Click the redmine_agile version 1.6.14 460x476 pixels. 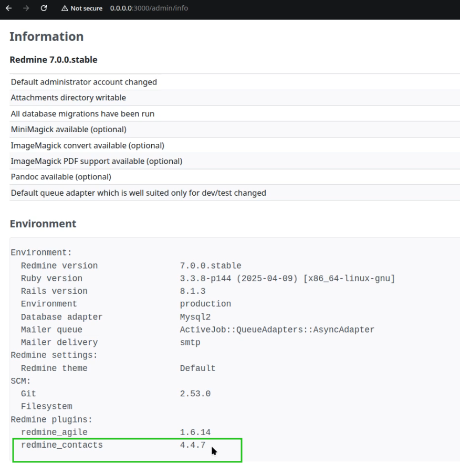[x=195, y=432]
